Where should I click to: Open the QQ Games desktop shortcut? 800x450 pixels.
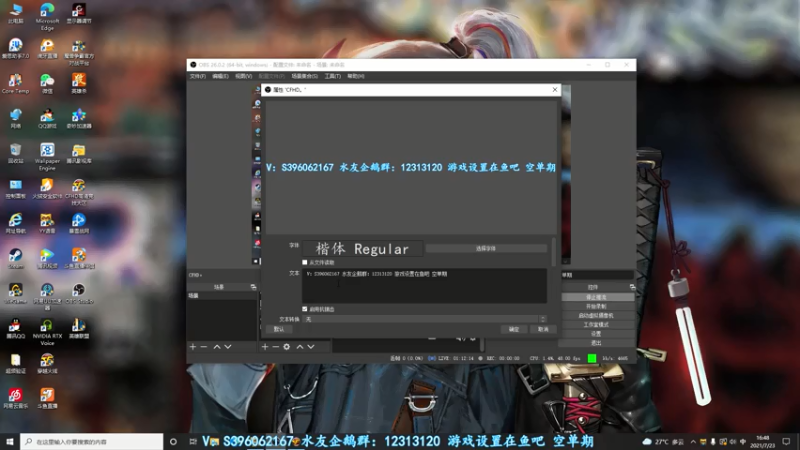(47, 118)
